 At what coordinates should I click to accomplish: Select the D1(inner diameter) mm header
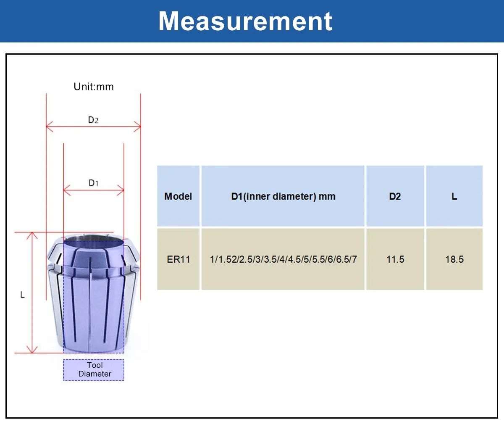[283, 196]
